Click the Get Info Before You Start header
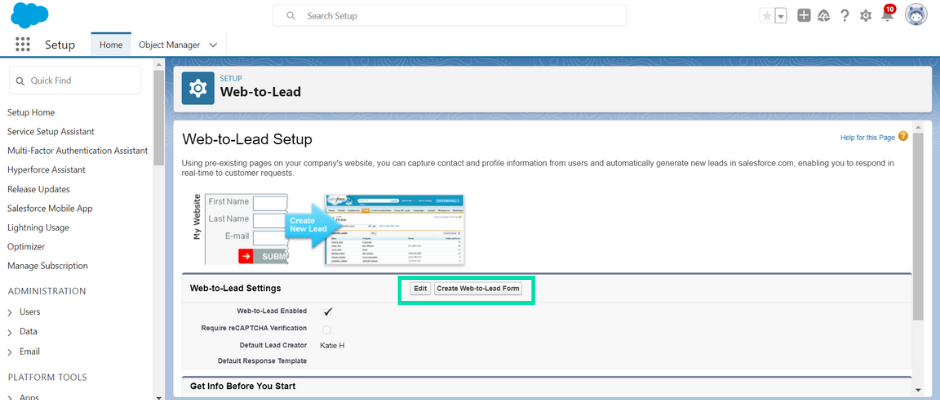The width and height of the screenshot is (940, 400). [243, 386]
